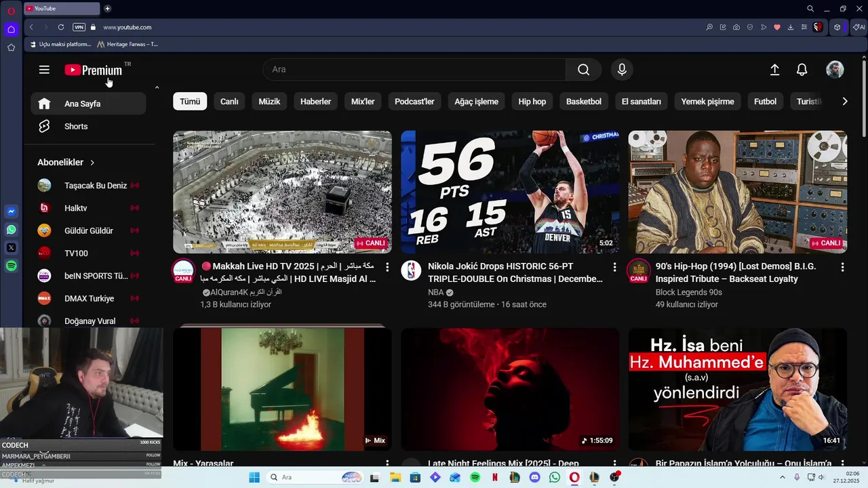Open beIN SPORTS subscription channel

[88, 276]
